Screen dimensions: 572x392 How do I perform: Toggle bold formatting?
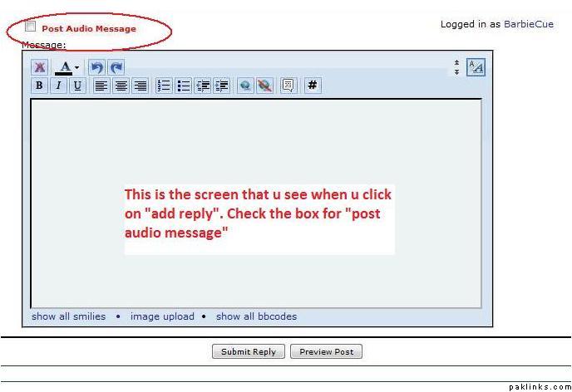tap(39, 86)
